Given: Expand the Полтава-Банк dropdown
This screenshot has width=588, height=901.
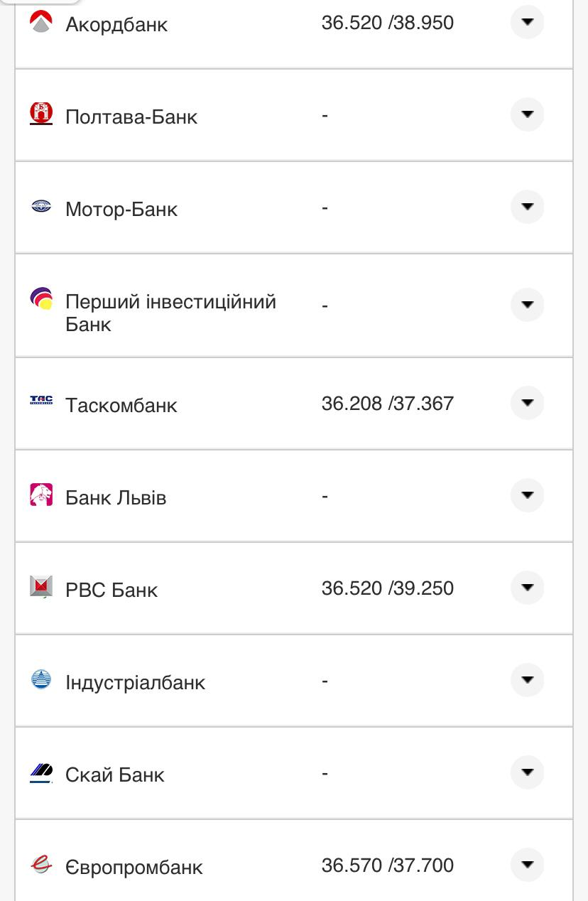Looking at the screenshot, I should point(526,114).
